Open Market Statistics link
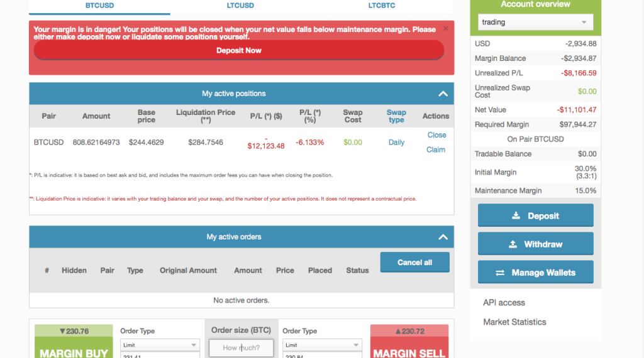 [x=514, y=322]
